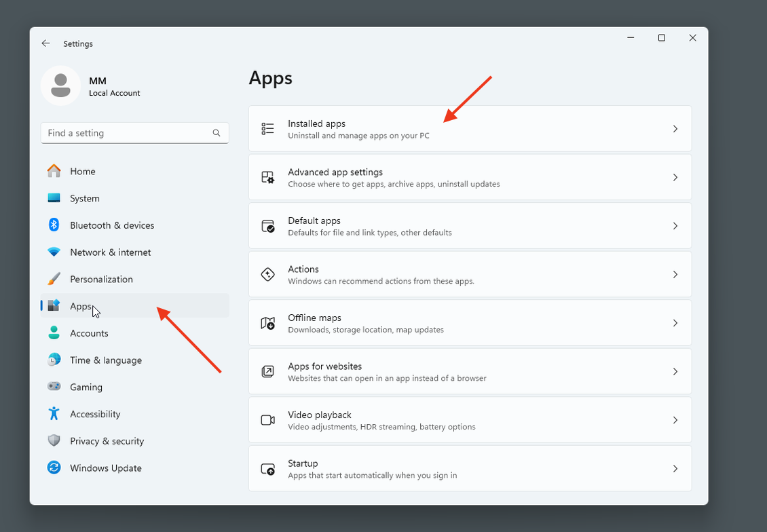
Task: Click 'Uninstall and manage apps on your PC'
Action: [x=358, y=136]
